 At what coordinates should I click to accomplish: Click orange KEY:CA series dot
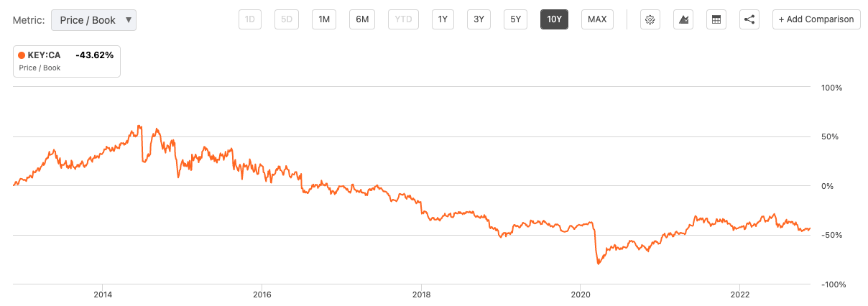pyautogui.click(x=22, y=55)
